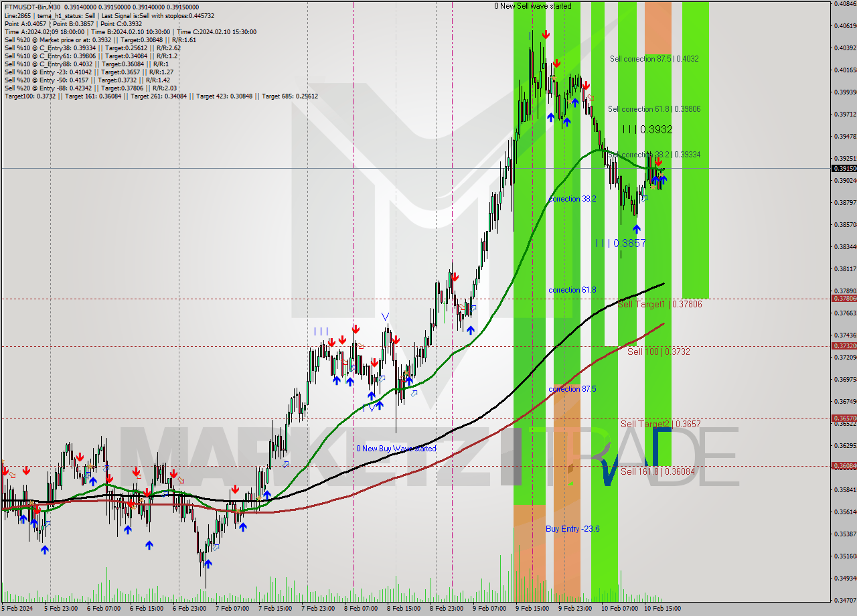Image resolution: width=857 pixels, height=616 pixels.
Task: Click the 0.3697 price axis value
Action: coord(844,379)
